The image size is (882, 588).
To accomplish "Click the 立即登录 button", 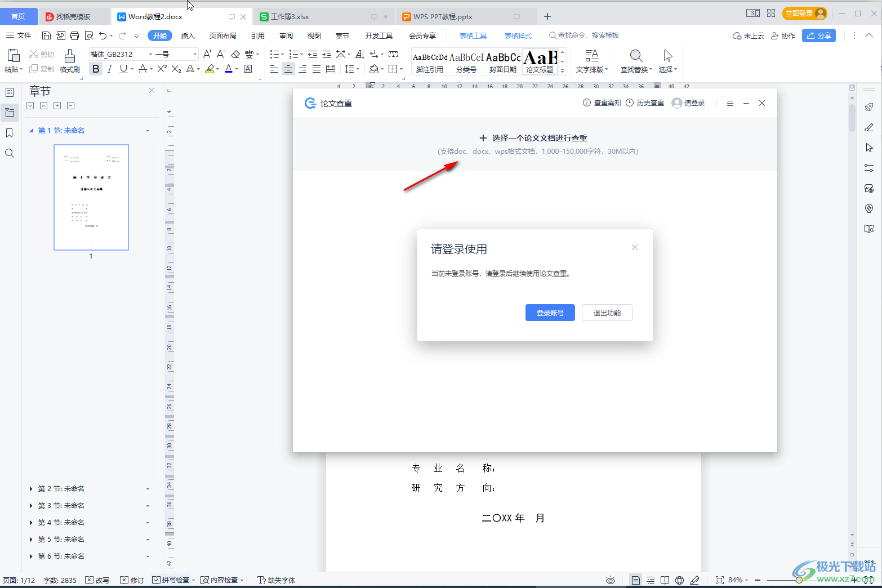I will click(804, 13).
